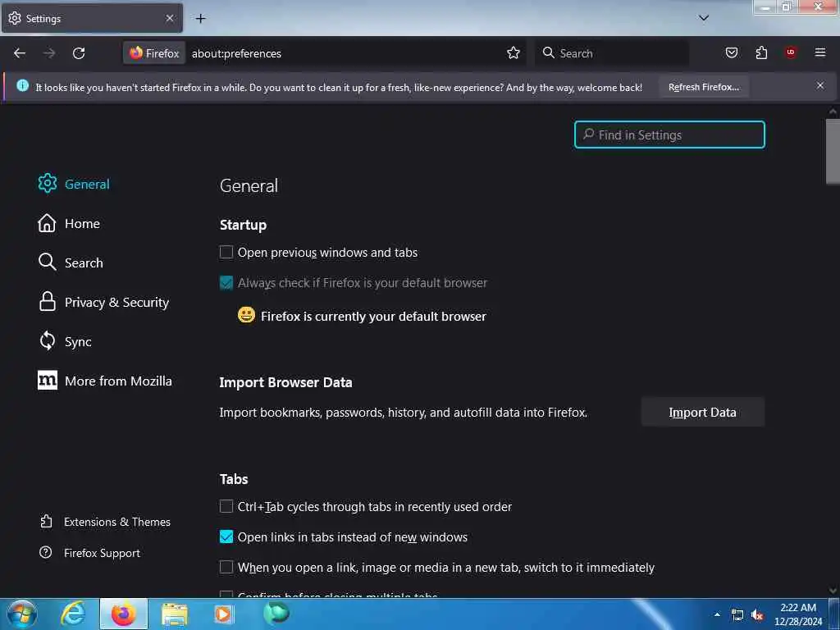Screen dimensions: 840x630
Task: Open Privacy & Security settings
Action: point(103,302)
